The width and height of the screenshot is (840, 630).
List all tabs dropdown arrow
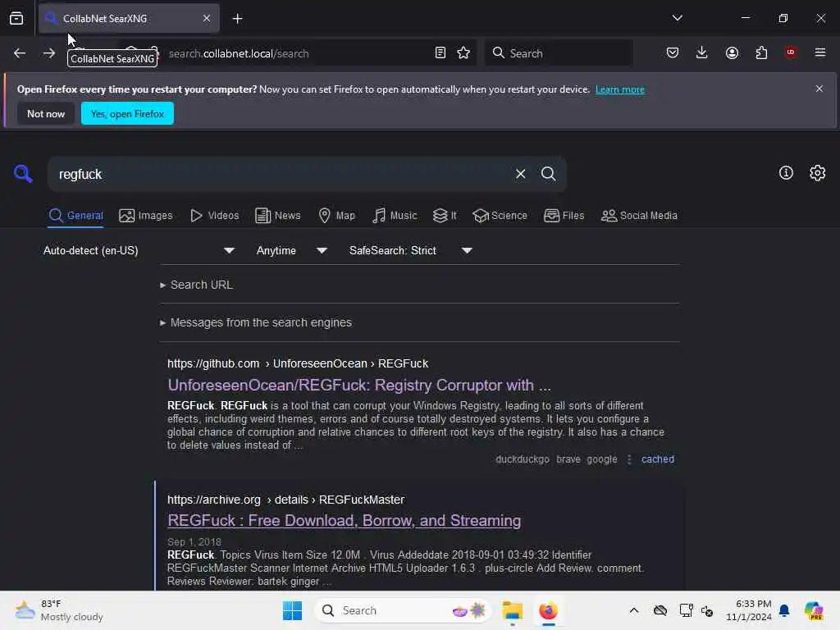click(x=677, y=18)
